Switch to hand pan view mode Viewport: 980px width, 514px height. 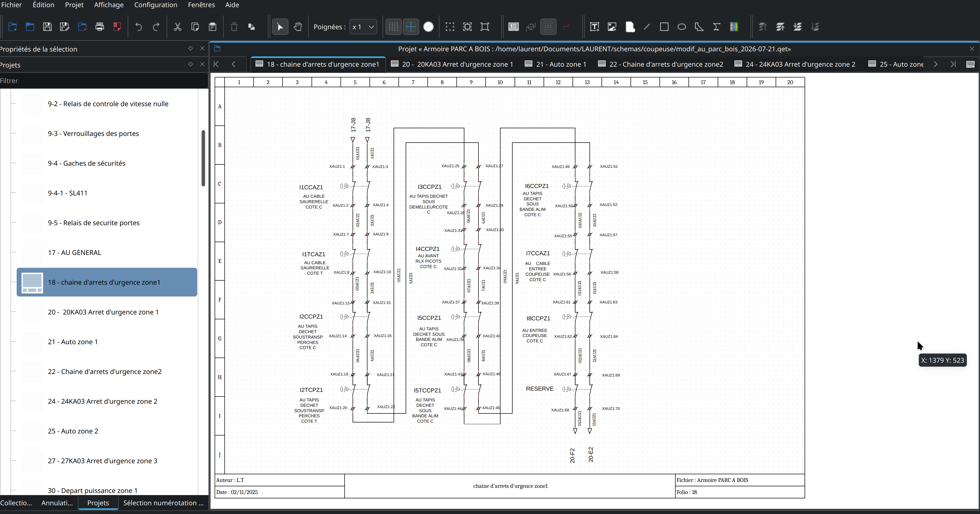298,27
